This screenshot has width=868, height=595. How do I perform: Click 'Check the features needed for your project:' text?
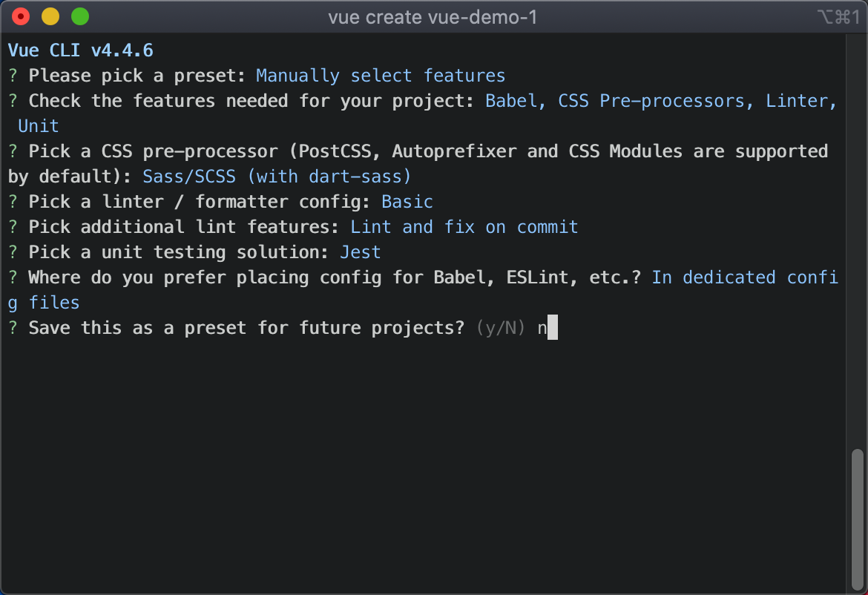click(x=251, y=101)
